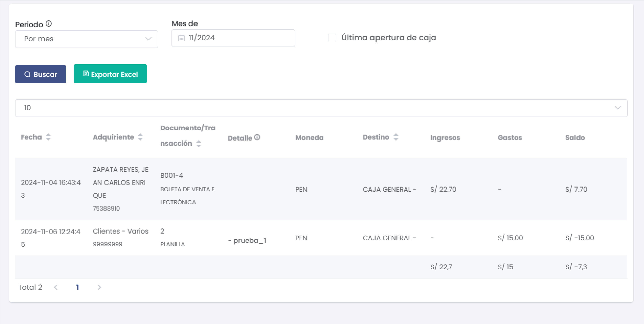Click the info icon next to Periodo
644x324 pixels.
coord(49,24)
